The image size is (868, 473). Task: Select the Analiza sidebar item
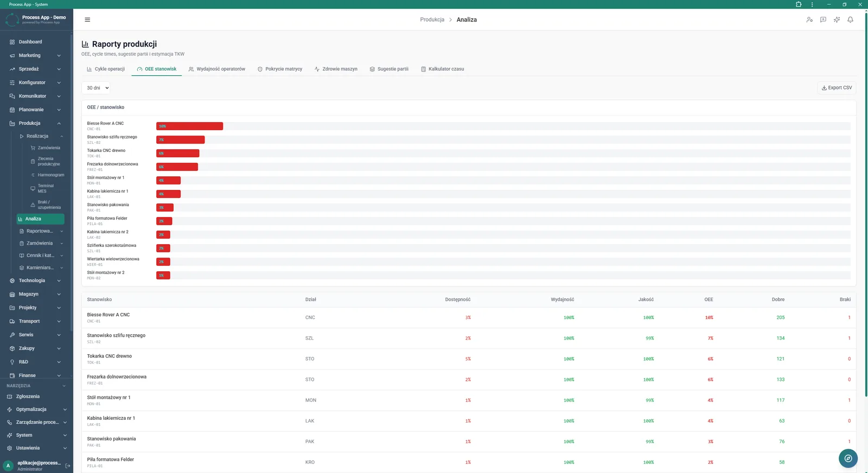41,219
